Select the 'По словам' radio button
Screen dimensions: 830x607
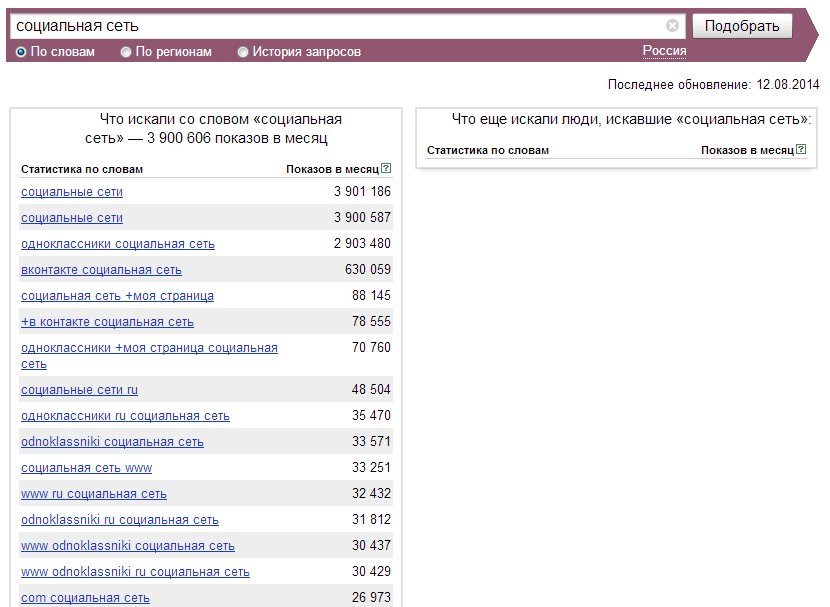coord(21,52)
